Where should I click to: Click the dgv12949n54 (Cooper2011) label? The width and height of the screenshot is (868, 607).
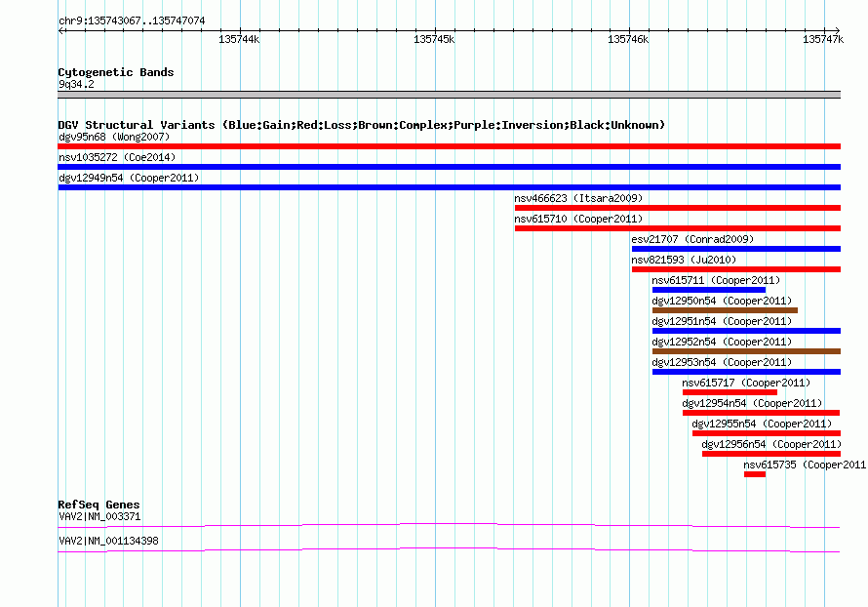129,178
